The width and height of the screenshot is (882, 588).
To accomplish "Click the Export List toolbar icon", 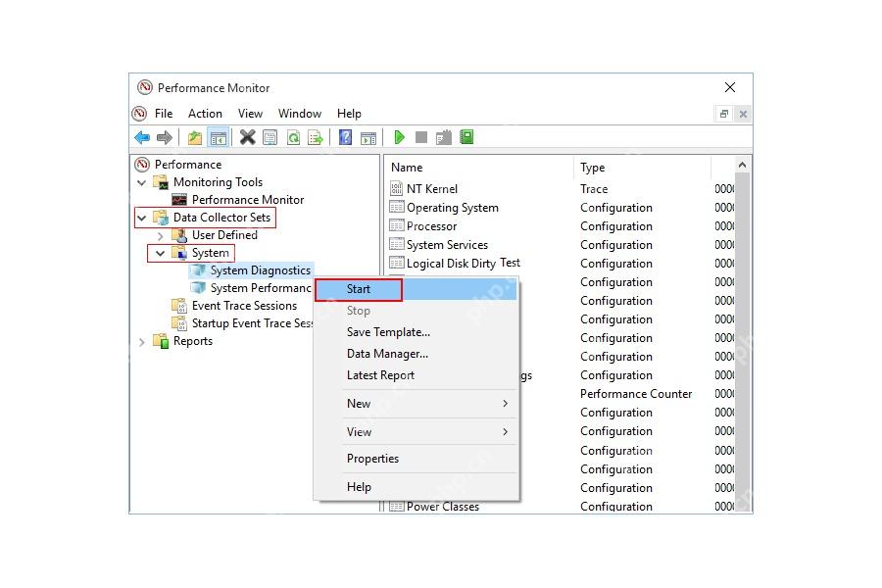I will pos(316,137).
